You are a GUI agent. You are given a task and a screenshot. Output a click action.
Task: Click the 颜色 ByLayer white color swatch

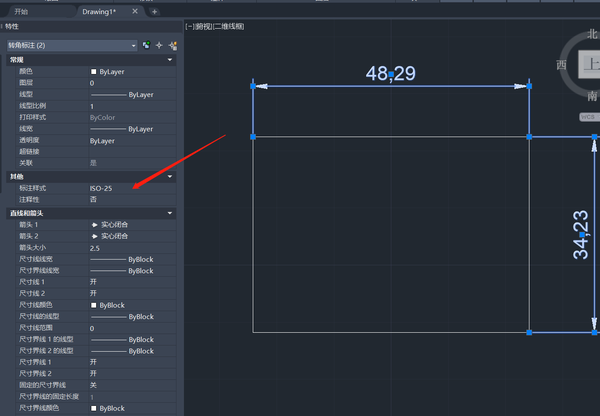[x=93, y=72]
